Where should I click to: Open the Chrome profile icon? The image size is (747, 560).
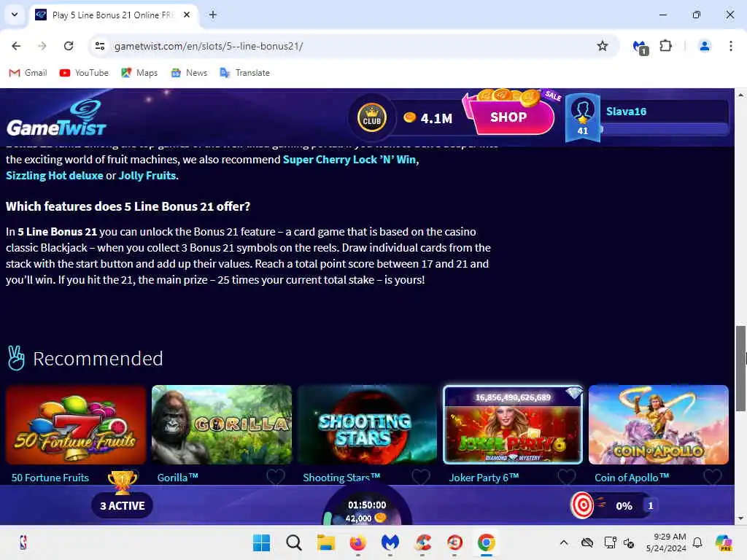pyautogui.click(x=704, y=46)
